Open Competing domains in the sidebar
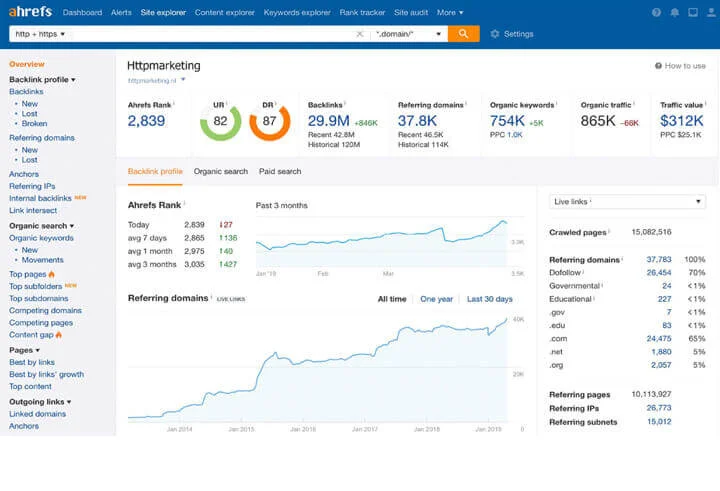720x491 pixels. click(45, 310)
